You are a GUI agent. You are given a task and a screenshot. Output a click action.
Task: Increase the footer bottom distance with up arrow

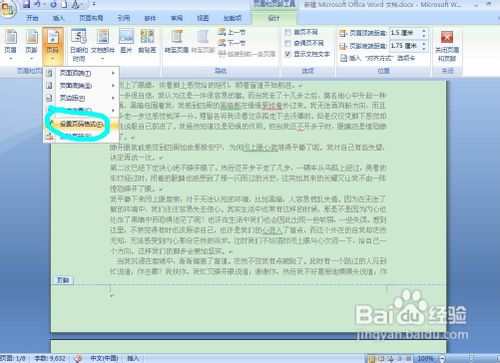pyautogui.click(x=424, y=43)
